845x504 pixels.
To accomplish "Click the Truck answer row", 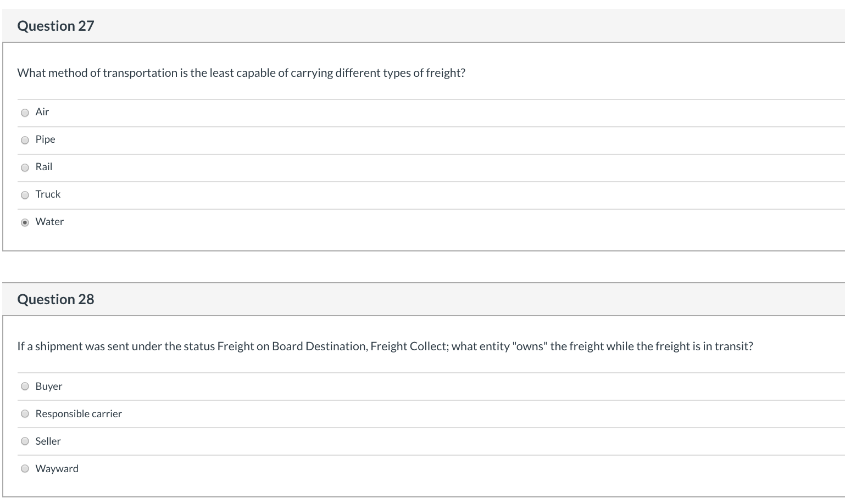I will click(x=48, y=194).
